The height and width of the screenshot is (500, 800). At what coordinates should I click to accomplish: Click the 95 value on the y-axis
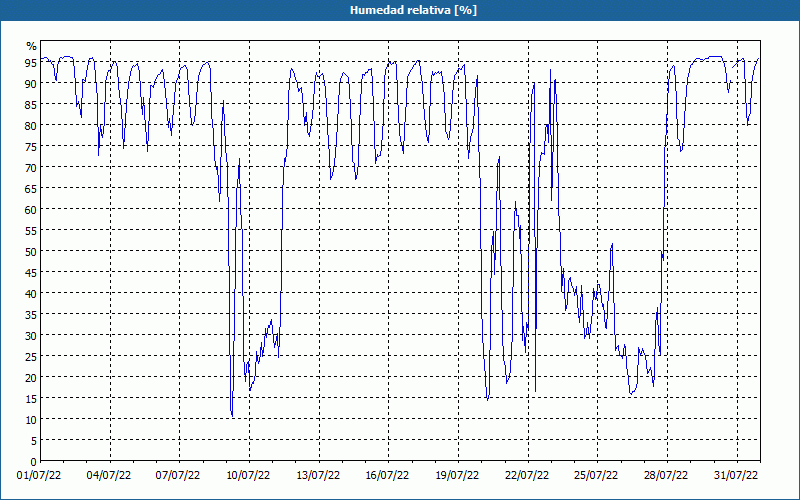(31, 62)
